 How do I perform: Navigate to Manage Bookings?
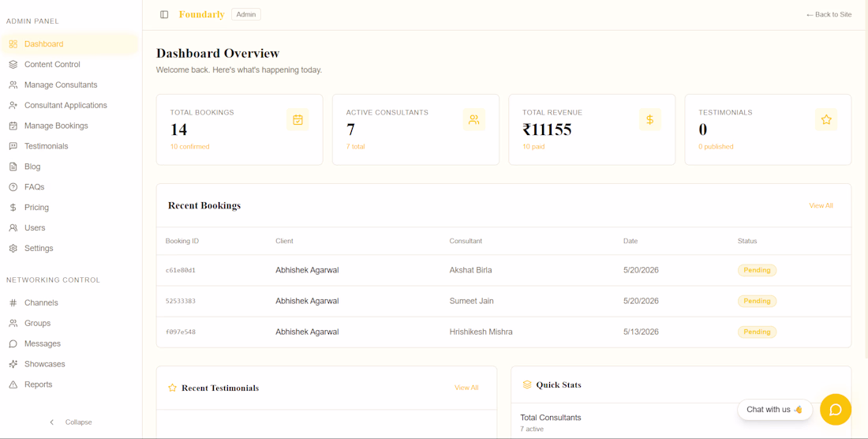69,126
